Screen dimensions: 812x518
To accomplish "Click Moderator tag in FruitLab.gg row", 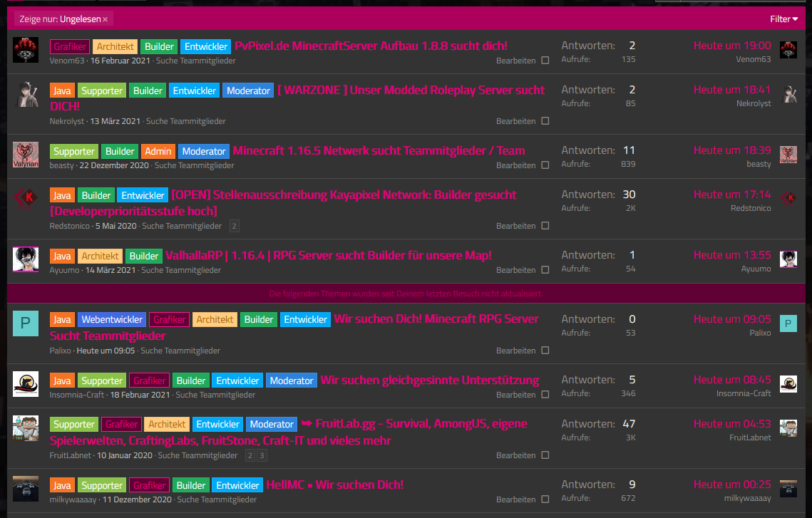I will tap(272, 425).
